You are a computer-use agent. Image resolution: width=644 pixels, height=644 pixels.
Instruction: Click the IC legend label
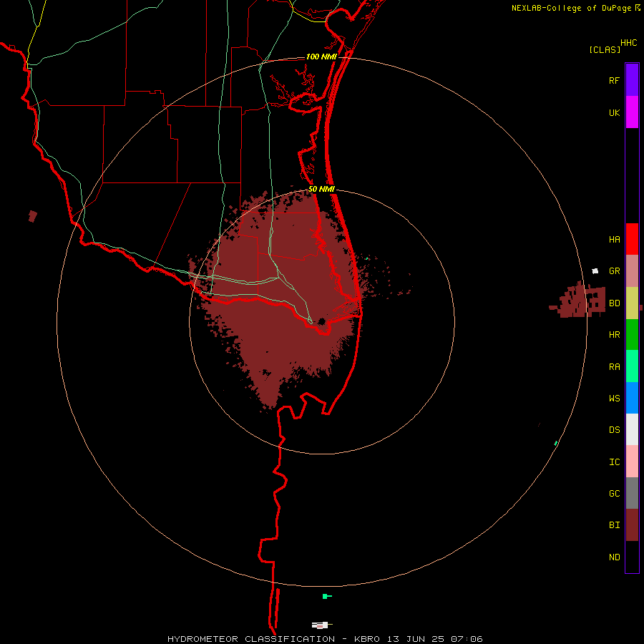click(x=614, y=462)
